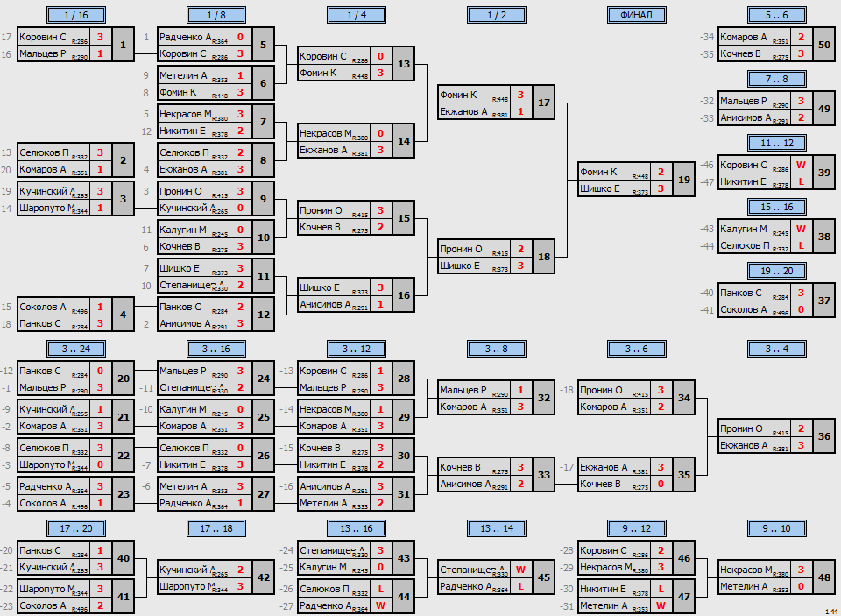
Task: Click the '13 .. 16' bracket header
Action: (357, 528)
